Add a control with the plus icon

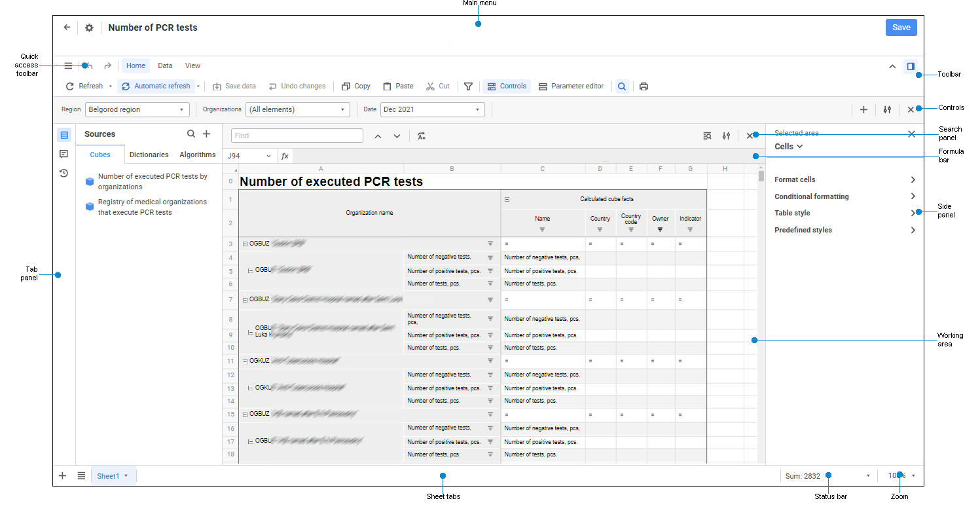(863, 110)
